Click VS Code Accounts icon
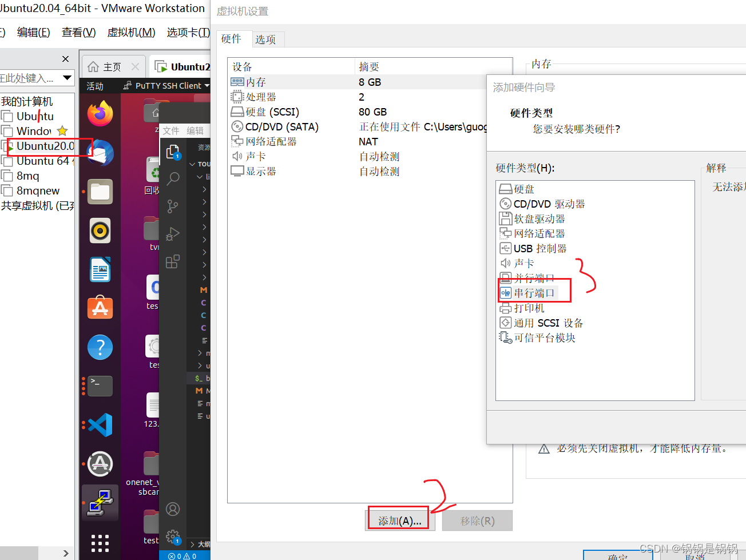Viewport: 746px width, 560px height. (x=173, y=509)
